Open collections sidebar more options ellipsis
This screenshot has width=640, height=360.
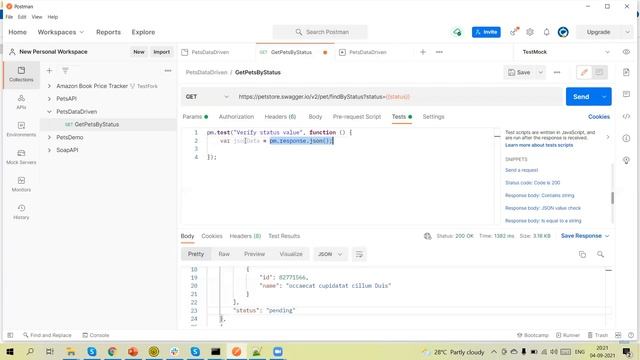coord(168,71)
